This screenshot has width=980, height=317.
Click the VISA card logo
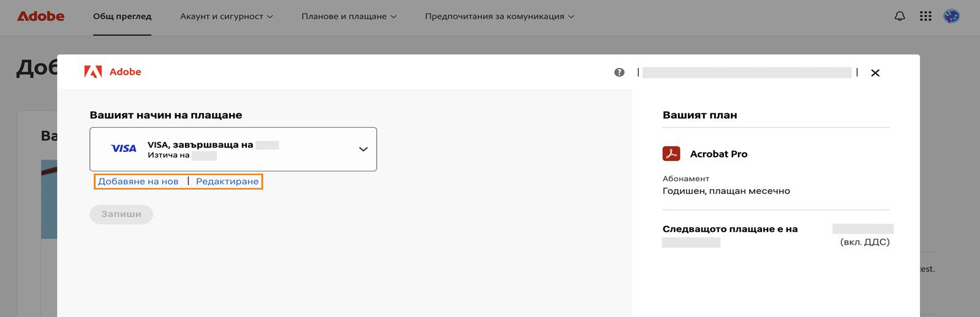pos(124,149)
